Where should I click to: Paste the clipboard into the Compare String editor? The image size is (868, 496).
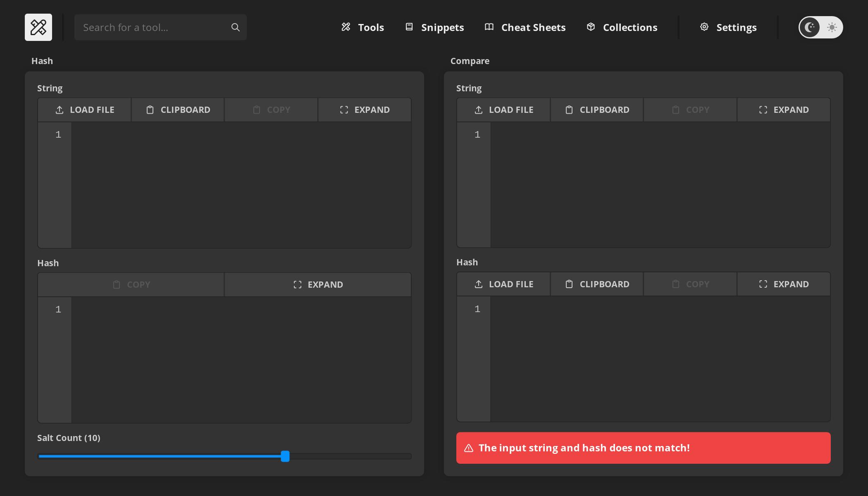[x=597, y=110]
